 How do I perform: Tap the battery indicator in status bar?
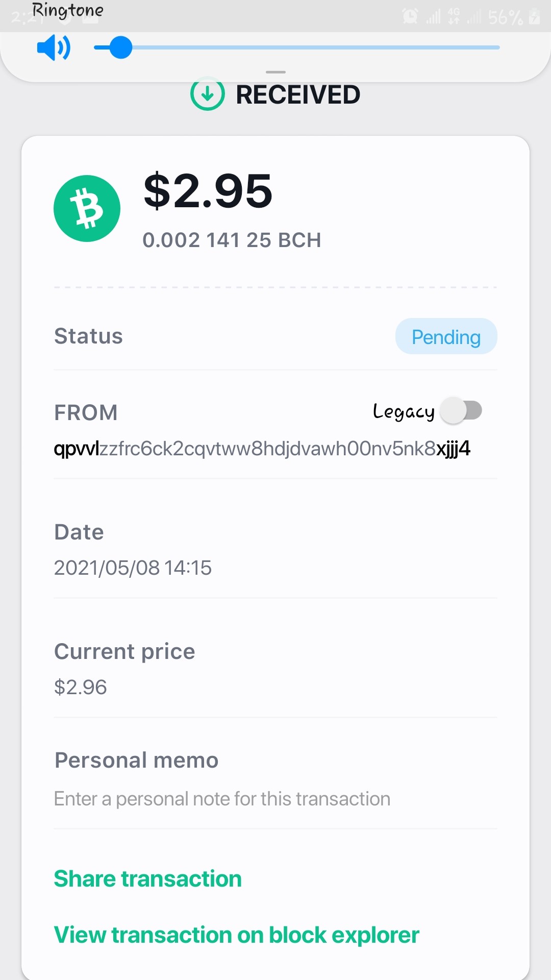[x=534, y=17]
